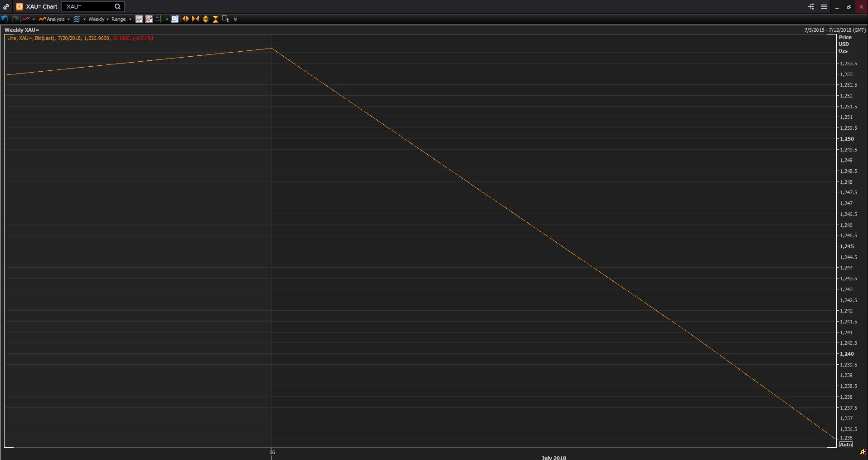Compress the chart vertically with hourglass icon
The height and width of the screenshot is (460, 868).
point(215,19)
